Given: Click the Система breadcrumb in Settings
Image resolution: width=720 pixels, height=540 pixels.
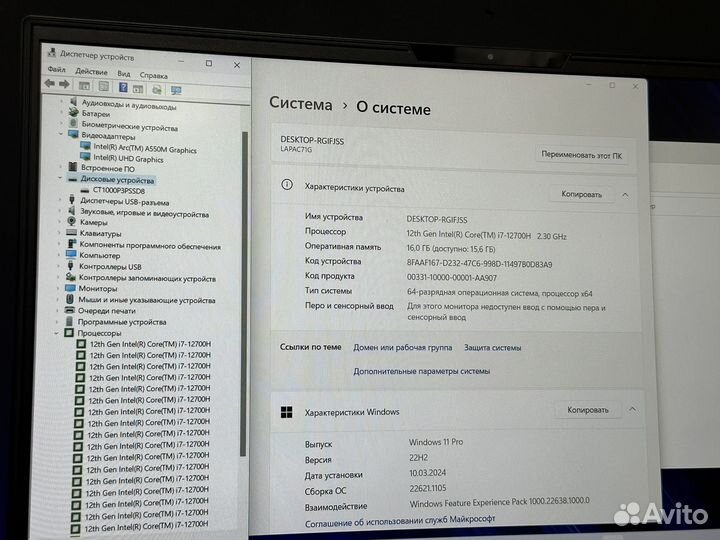Looking at the screenshot, I should click(x=300, y=103).
